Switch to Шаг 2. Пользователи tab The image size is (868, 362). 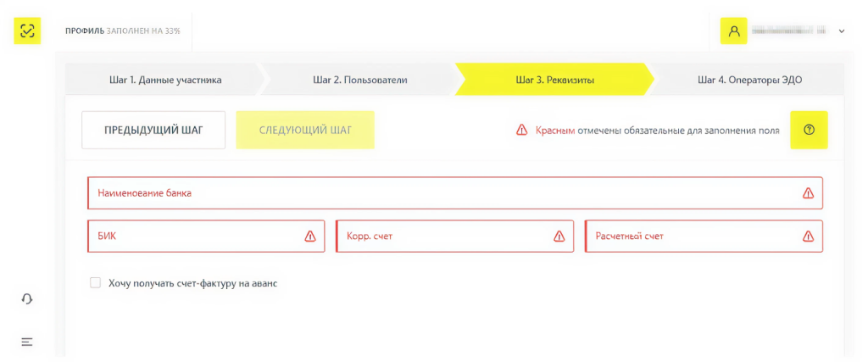[359, 80]
